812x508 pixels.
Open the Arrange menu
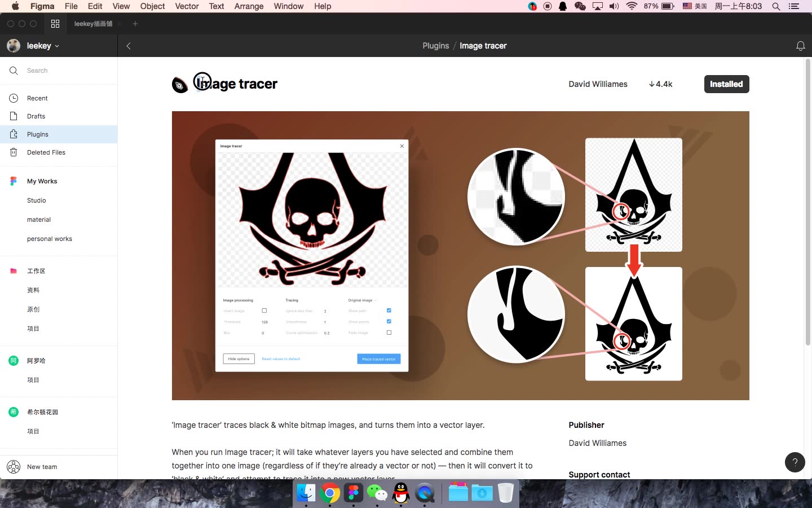point(249,6)
